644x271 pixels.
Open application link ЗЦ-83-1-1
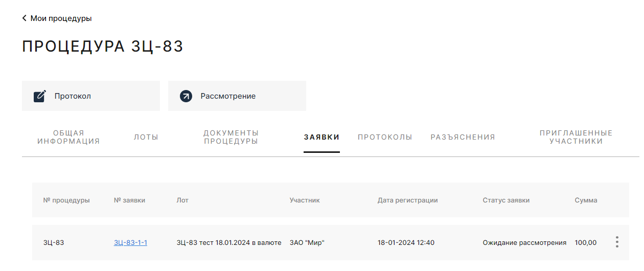click(x=130, y=243)
